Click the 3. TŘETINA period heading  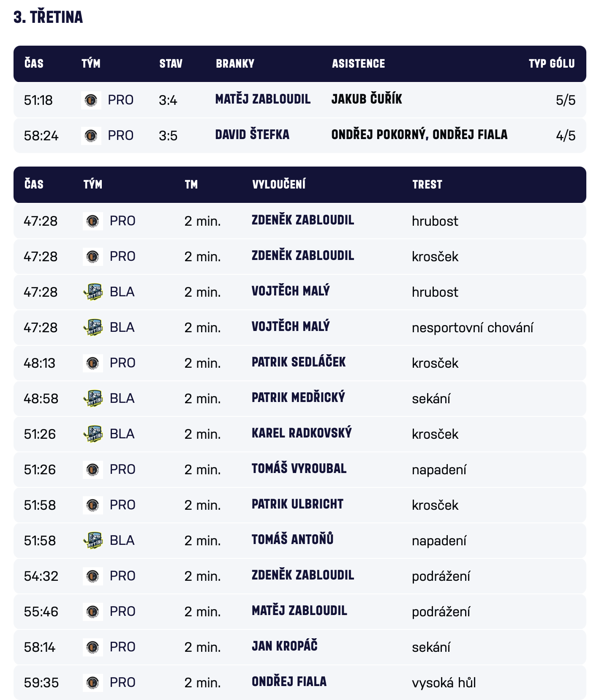point(48,17)
